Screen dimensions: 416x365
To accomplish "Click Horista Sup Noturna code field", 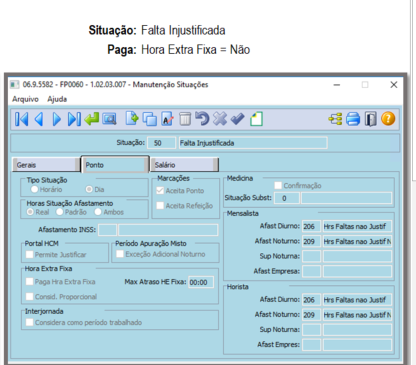I will coord(311,330).
